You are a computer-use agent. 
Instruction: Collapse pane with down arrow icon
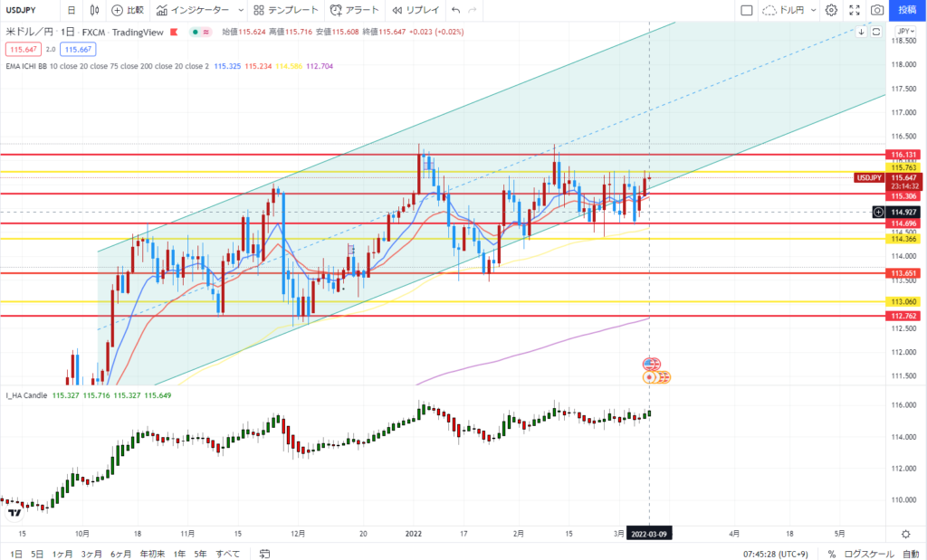[x=862, y=32]
